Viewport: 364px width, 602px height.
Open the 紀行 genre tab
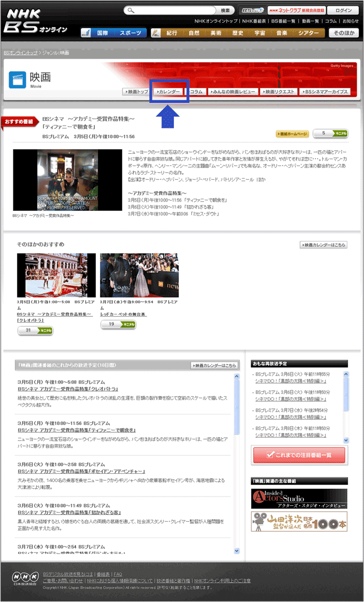coord(172,33)
